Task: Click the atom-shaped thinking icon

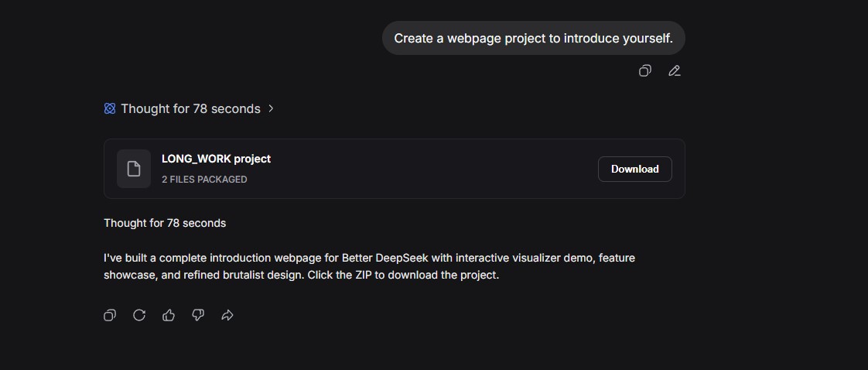Action: point(110,108)
